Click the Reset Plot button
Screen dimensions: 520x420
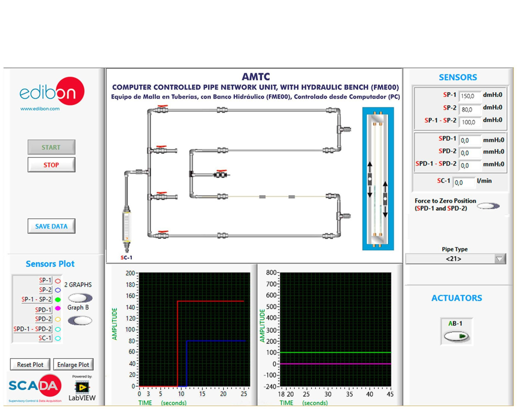pos(30,364)
